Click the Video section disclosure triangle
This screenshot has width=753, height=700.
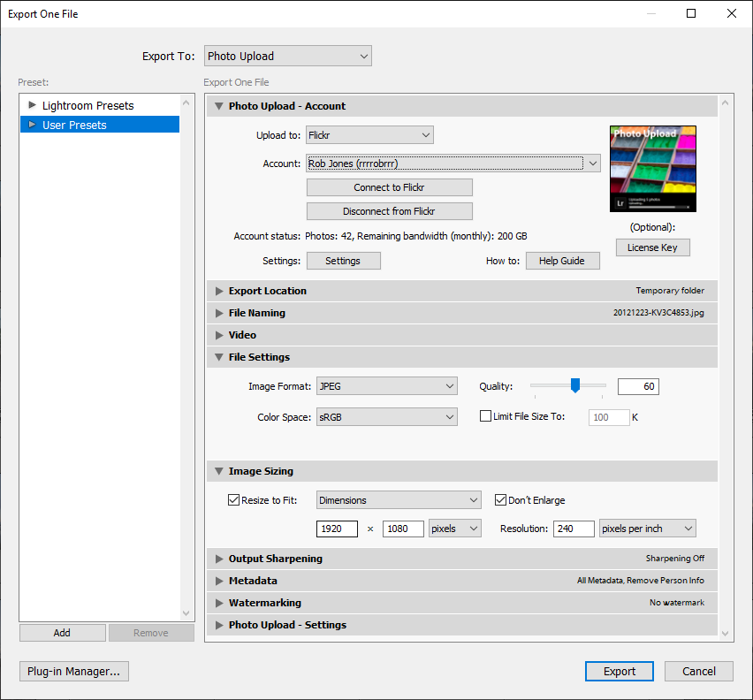[x=219, y=335]
